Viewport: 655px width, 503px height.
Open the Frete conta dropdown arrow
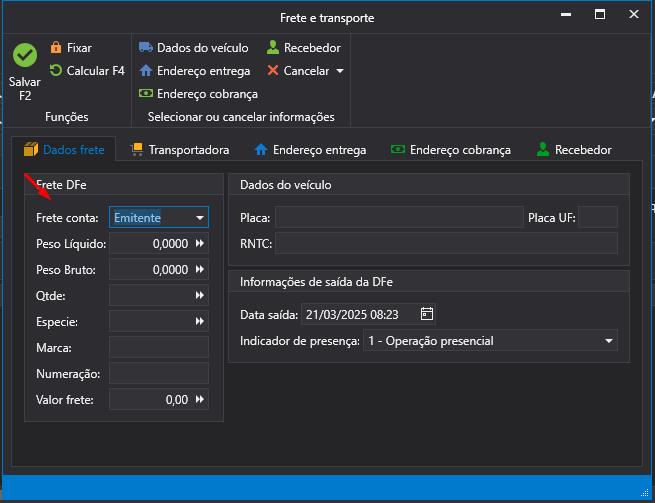click(x=200, y=218)
